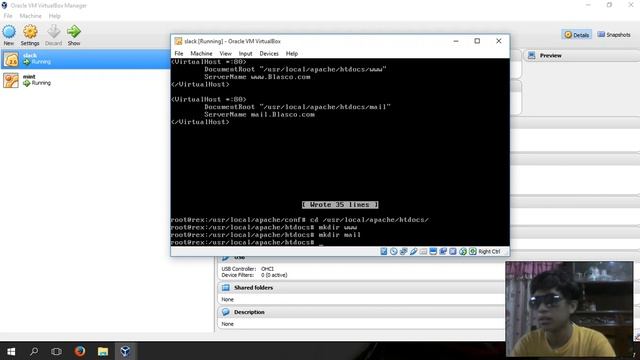Image resolution: width=640 pixels, height=360 pixels.
Task: Select the slack VM in the list
Action: [85, 59]
